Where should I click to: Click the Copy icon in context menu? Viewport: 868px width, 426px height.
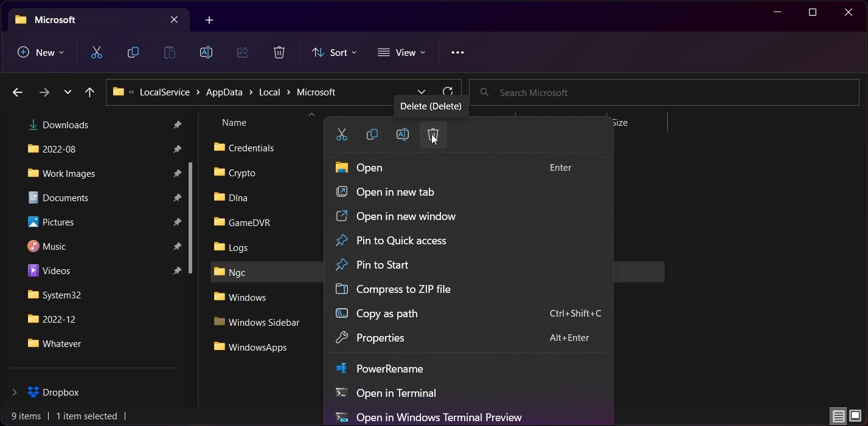[372, 135]
